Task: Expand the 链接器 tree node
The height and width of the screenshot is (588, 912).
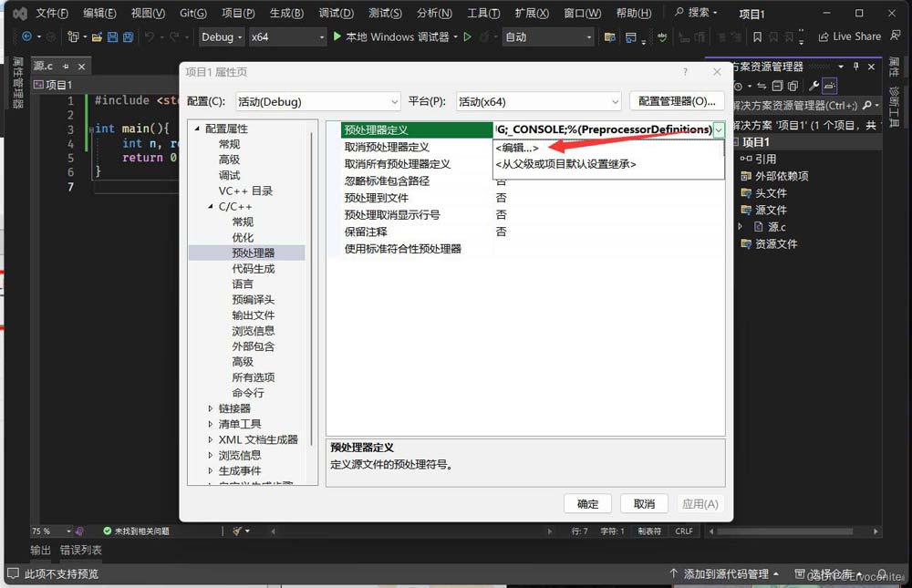Action: click(x=211, y=408)
